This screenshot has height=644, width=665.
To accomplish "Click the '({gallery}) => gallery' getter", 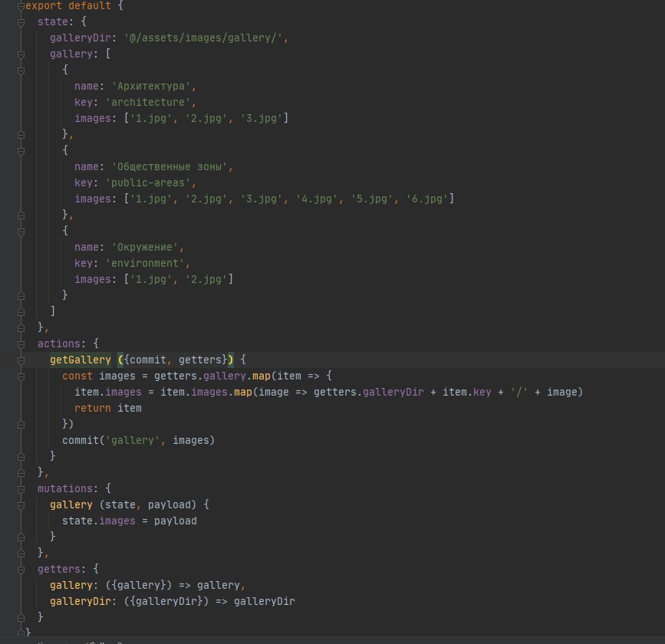I will (x=172, y=585).
